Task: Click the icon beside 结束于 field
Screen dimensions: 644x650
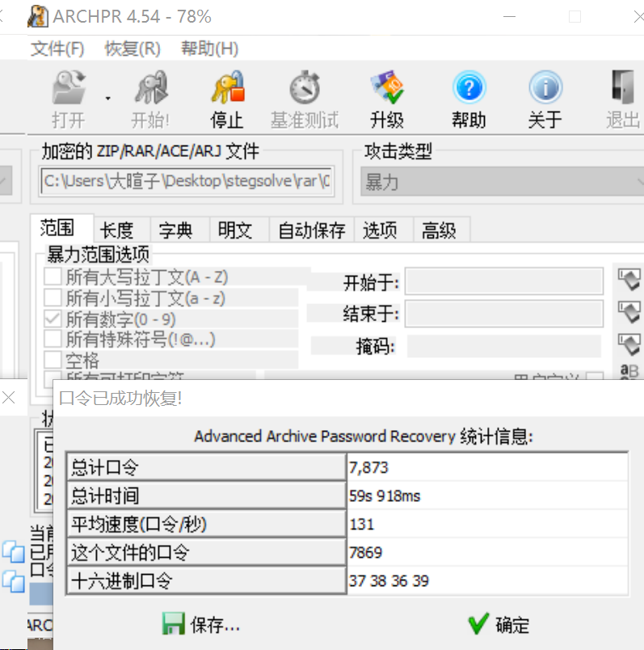Action: (629, 312)
